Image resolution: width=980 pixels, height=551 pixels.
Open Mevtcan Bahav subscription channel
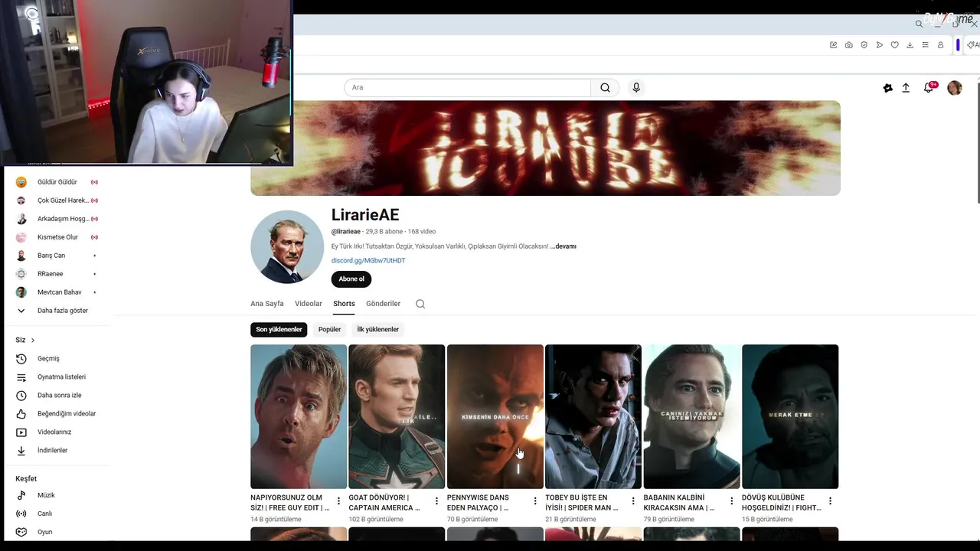(61, 292)
